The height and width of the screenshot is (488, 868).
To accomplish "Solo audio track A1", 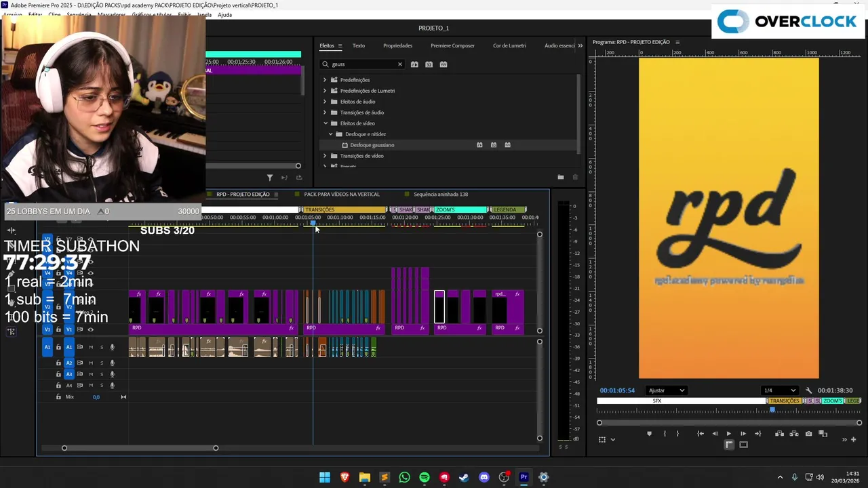I will [102, 347].
